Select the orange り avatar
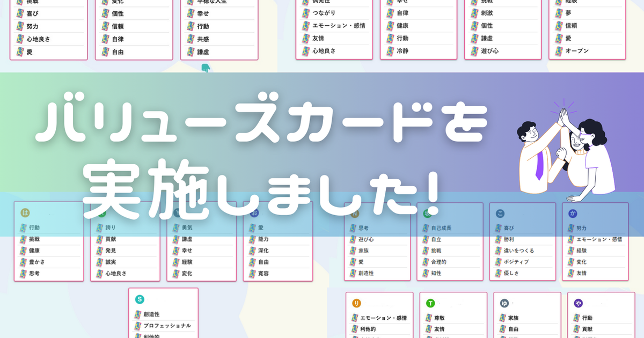This screenshot has width=644, height=338. (356, 303)
